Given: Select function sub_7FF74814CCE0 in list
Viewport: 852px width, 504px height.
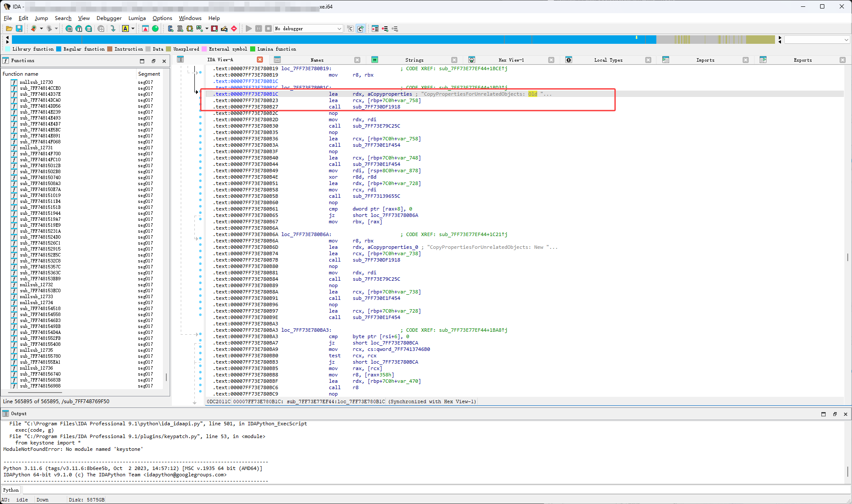Looking at the screenshot, I should [x=40, y=88].
